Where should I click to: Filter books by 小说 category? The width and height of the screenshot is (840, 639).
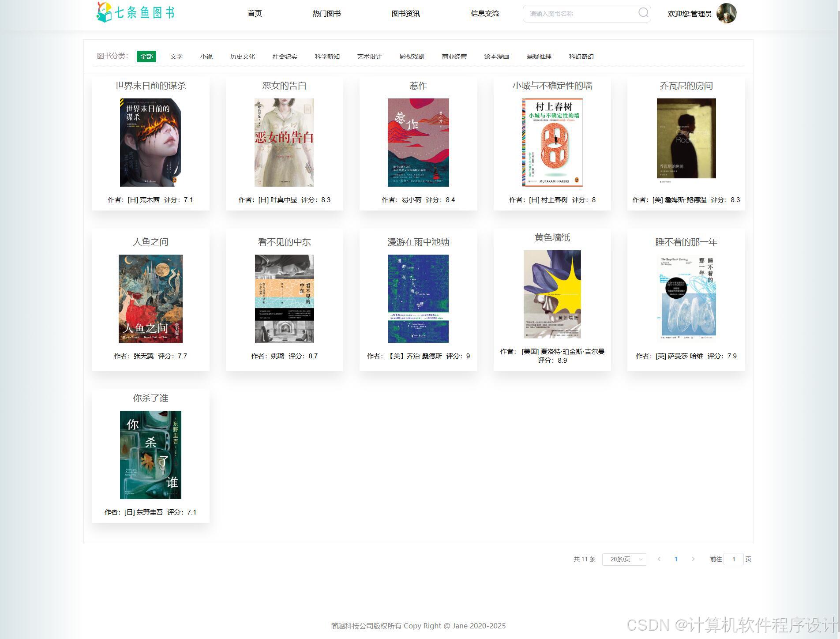pyautogui.click(x=206, y=56)
